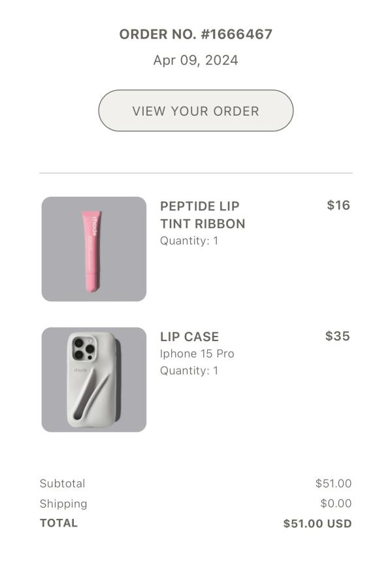The width and height of the screenshot is (392, 577).
Task: Click the Subtotal label
Action: coord(62,483)
